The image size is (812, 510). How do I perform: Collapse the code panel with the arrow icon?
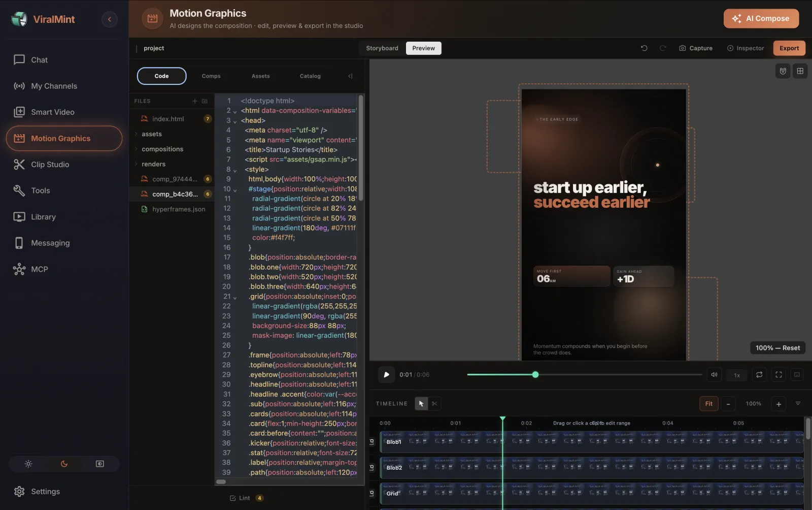coord(350,76)
